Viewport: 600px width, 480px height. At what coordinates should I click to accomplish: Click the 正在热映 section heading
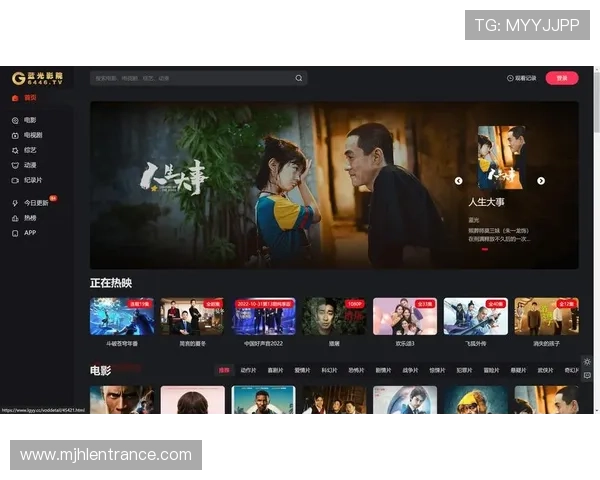tap(111, 283)
